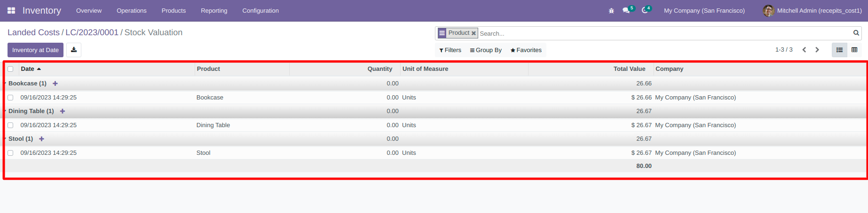
Task: Go to next page arrow
Action: 817,50
